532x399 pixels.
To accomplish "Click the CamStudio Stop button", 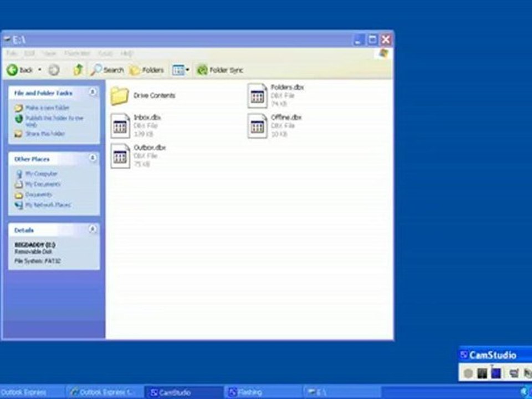I will pos(496,373).
